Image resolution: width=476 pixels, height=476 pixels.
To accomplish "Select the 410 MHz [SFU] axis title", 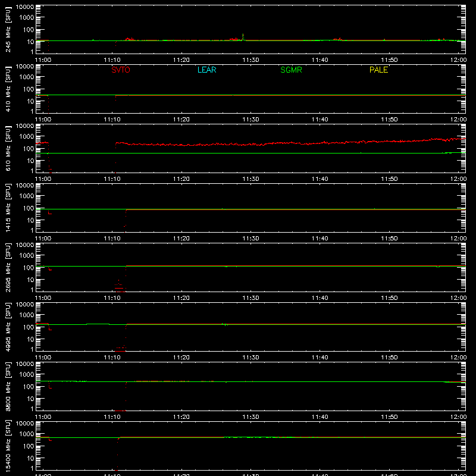I will 8,89.
